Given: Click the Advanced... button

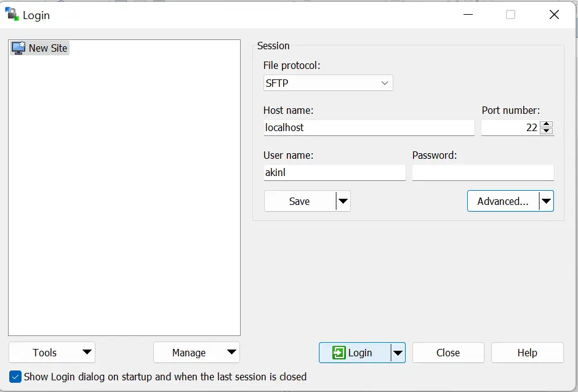Looking at the screenshot, I should 503,201.
